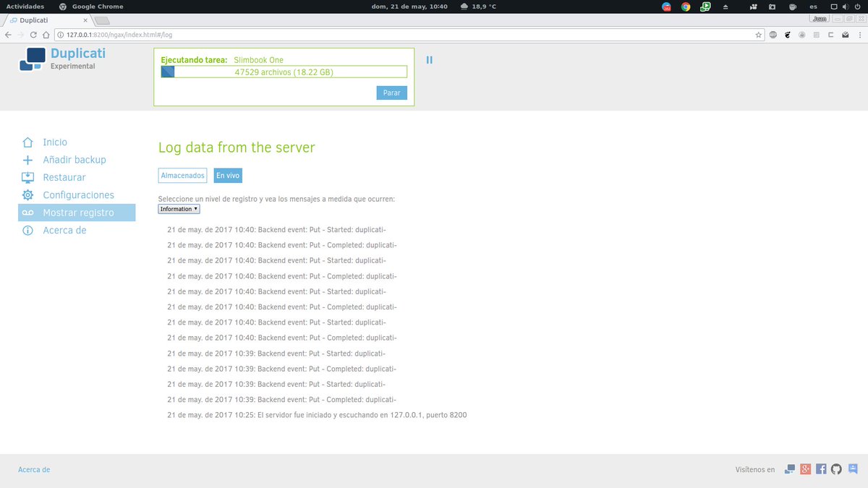
Task: Click the coffee cup caffeine tray icon
Action: coord(793,7)
